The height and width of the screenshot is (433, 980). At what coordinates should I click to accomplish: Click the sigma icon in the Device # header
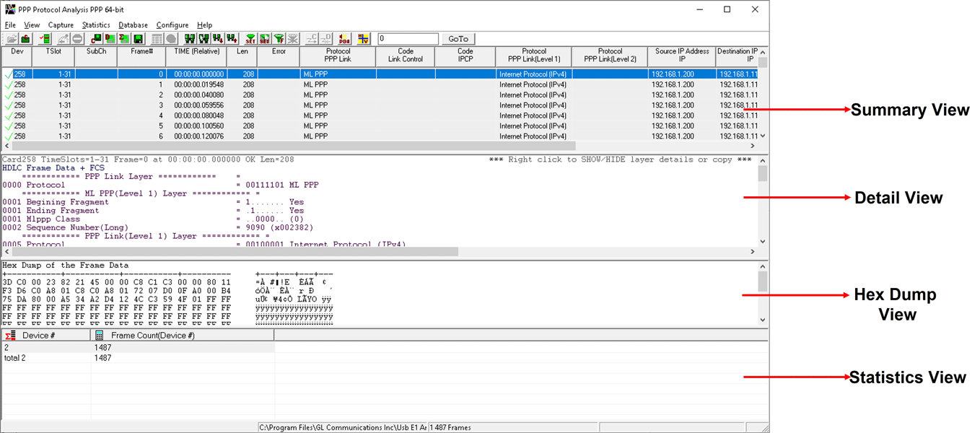point(10,336)
